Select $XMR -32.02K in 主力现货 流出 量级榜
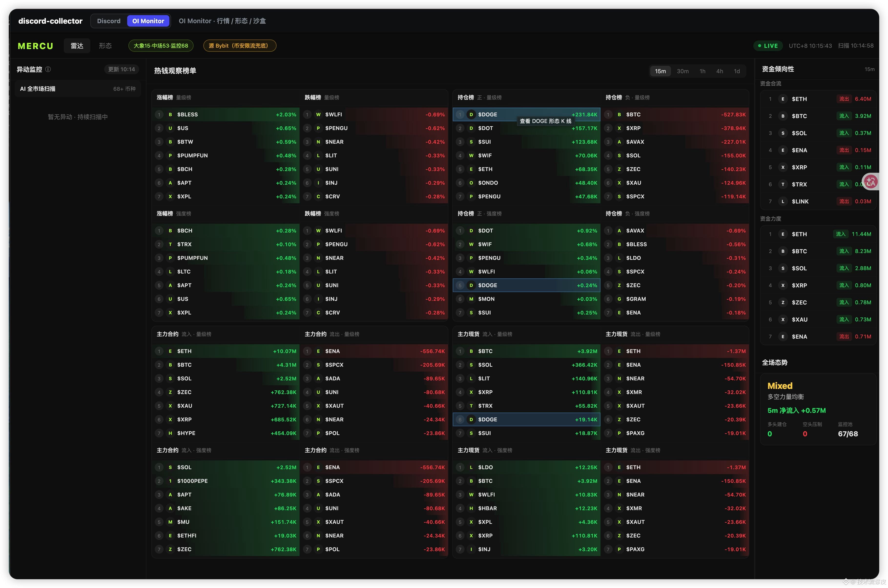The width and height of the screenshot is (888, 588). point(675,392)
